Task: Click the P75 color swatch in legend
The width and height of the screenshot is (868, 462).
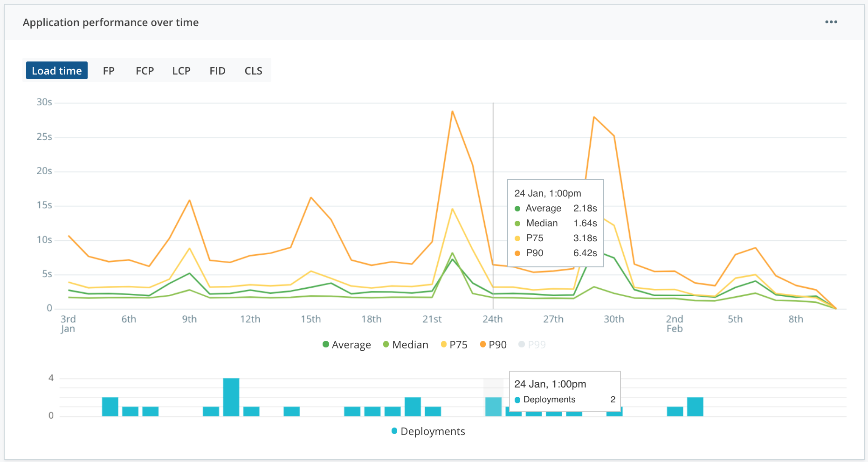Action: click(443, 345)
